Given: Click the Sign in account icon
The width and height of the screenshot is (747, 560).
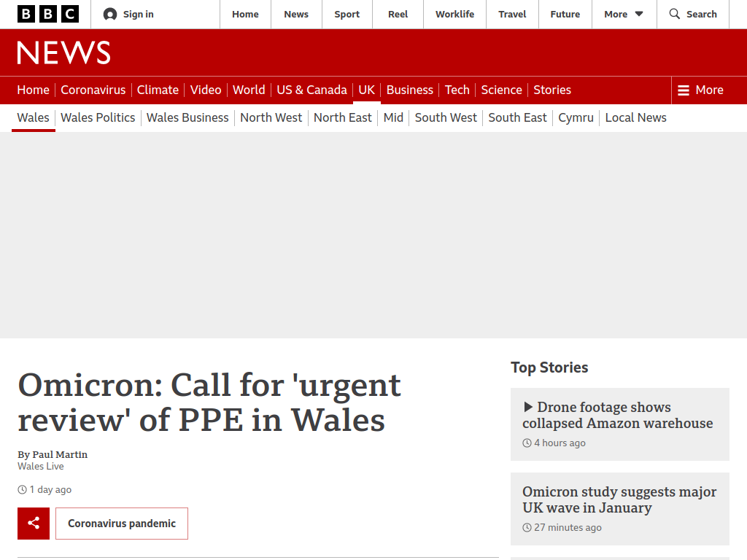Looking at the screenshot, I should [110, 15].
